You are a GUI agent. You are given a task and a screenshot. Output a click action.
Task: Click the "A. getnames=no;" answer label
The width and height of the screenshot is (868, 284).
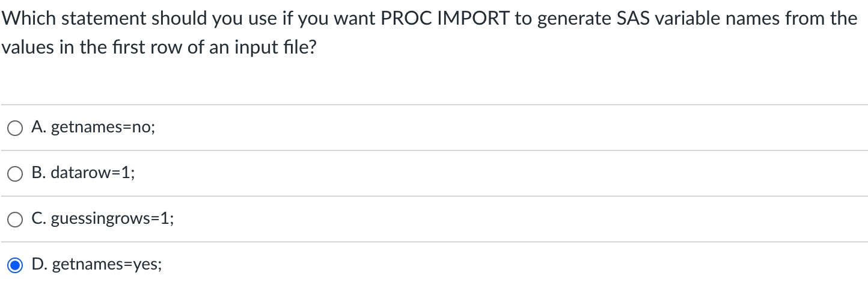(93, 128)
